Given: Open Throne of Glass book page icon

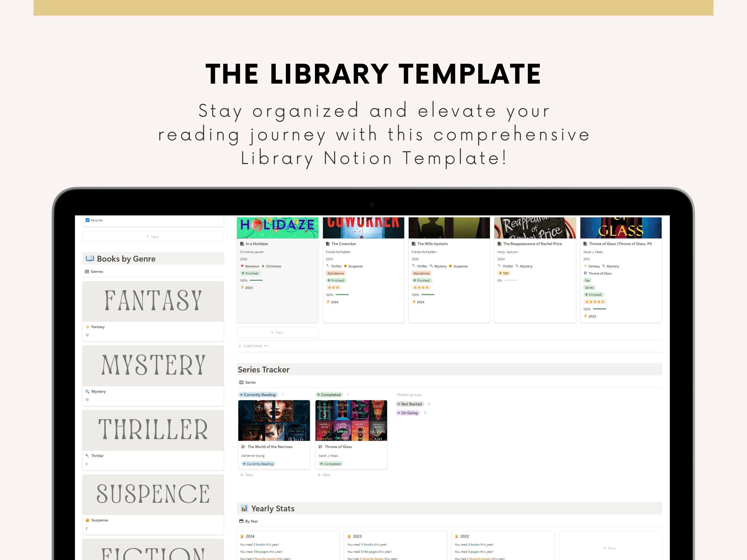Looking at the screenshot, I should click(x=585, y=244).
